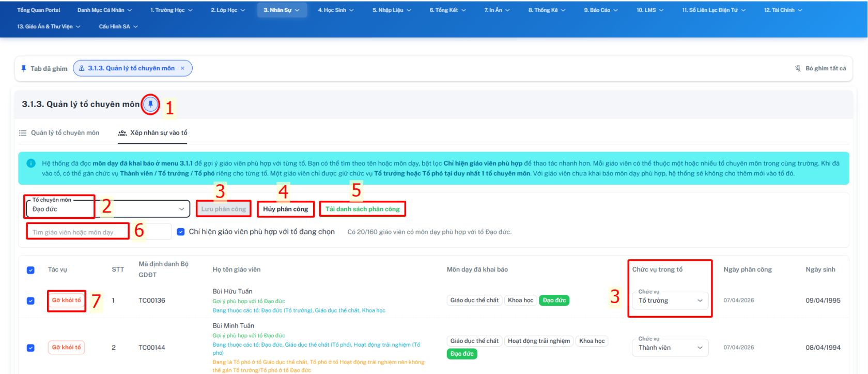
Task: Click the ID cell TC00136
Action: tap(152, 301)
